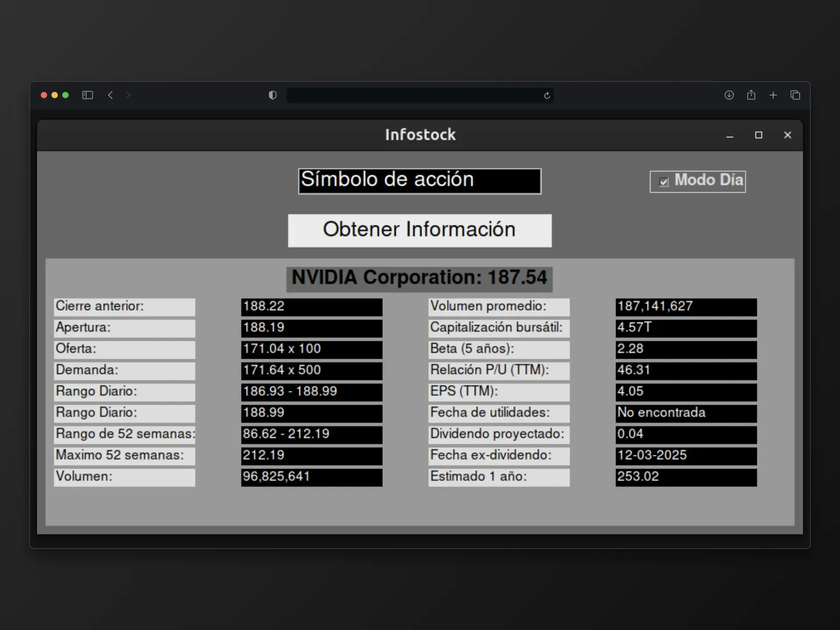Viewport: 840px width, 630px height.
Task: Click the Fecha ex-dividendo label
Action: [x=499, y=456]
